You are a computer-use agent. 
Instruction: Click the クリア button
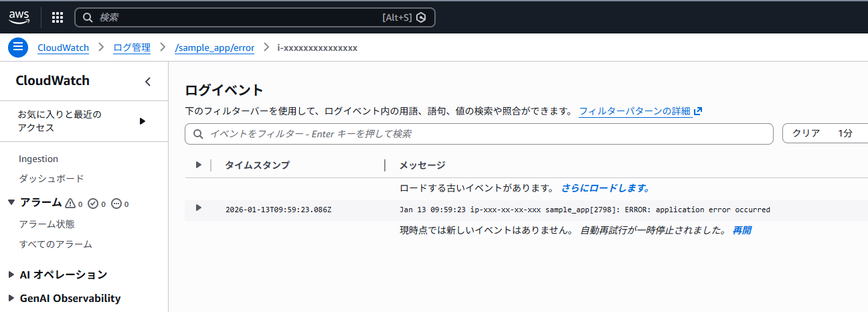tap(806, 133)
